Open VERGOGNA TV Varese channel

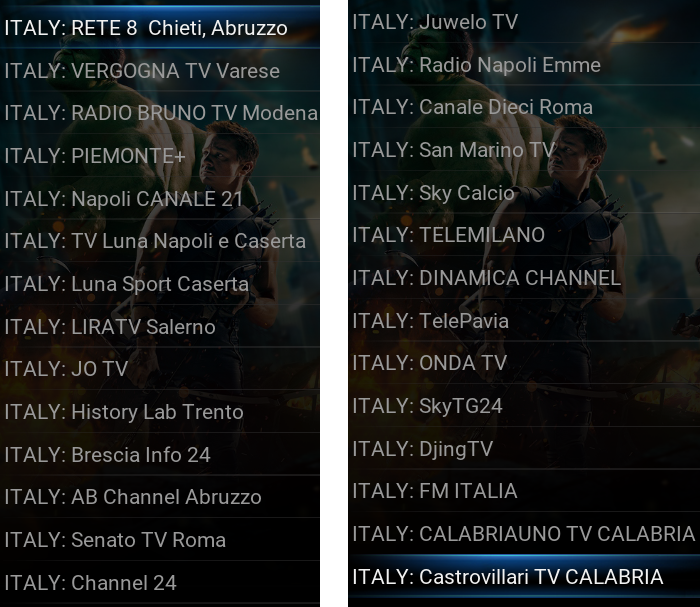(x=159, y=71)
